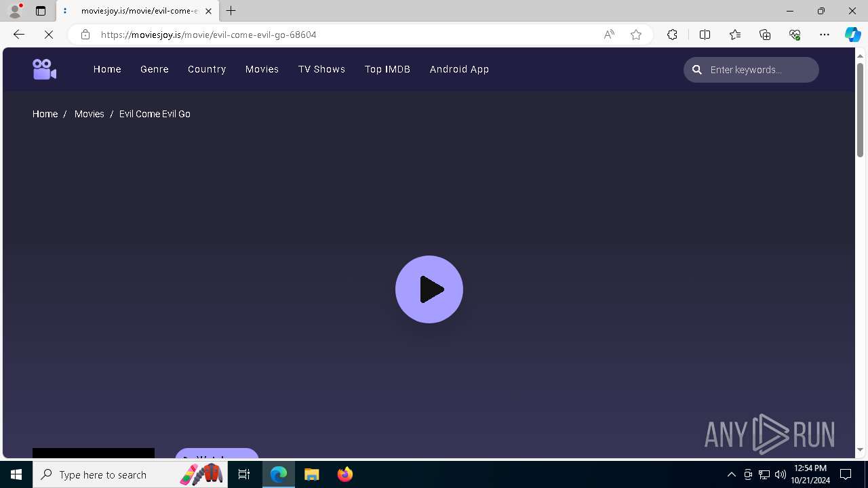868x488 pixels.
Task: Play the Evil Come Evil Go video
Action: coord(429,289)
